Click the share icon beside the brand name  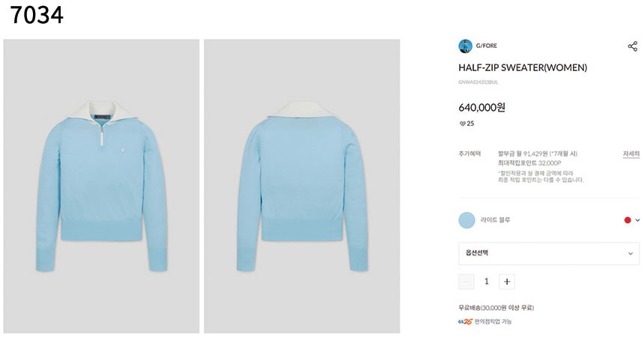point(633,46)
